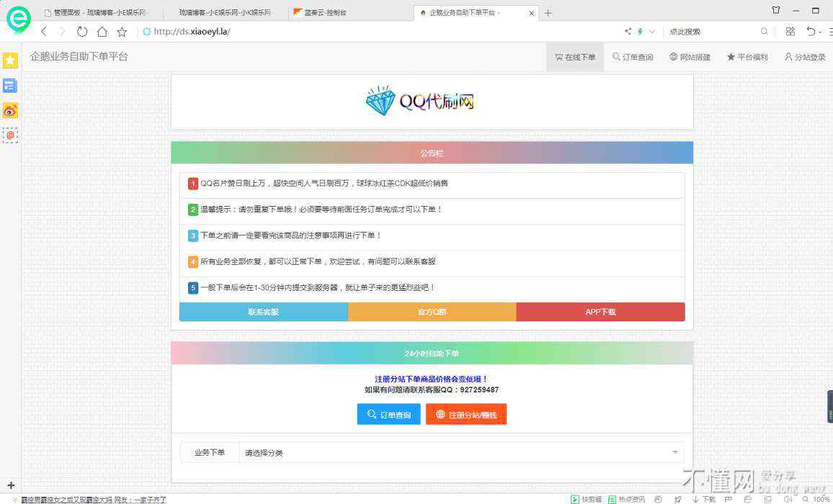
Task: Open the extensions grid icon
Action: click(x=790, y=32)
